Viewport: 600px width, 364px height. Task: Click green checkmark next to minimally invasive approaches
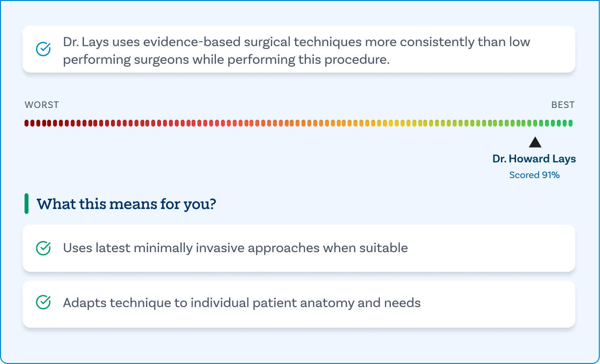(x=44, y=248)
